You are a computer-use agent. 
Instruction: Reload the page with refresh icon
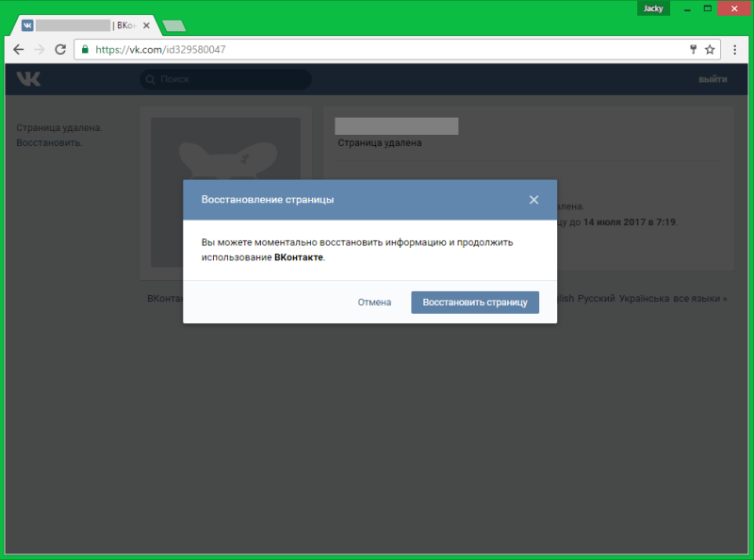point(60,50)
